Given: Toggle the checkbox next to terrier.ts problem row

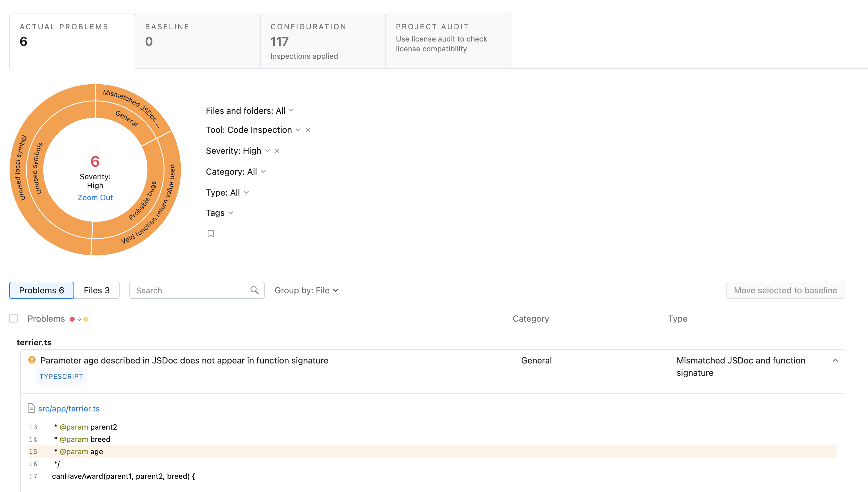Looking at the screenshot, I should coord(13,360).
